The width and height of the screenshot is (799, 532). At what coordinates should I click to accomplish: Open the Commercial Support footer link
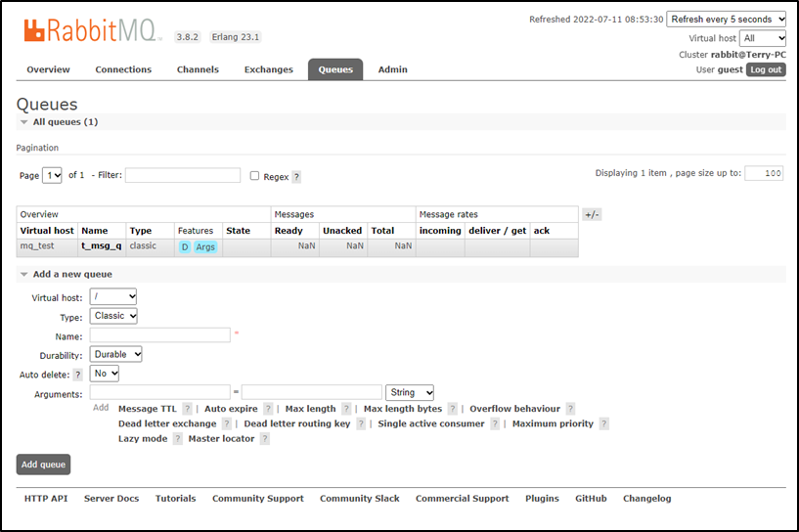click(x=463, y=499)
